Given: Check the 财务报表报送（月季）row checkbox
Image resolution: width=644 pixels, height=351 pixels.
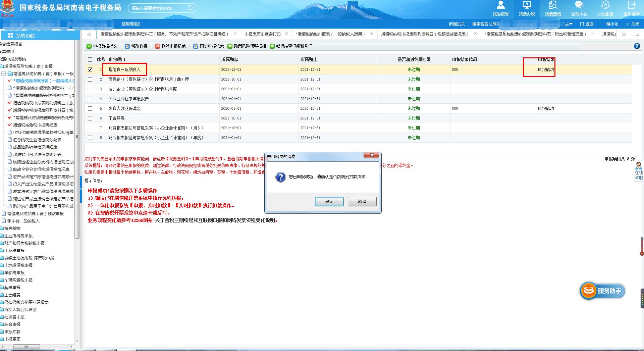Looking at the screenshot, I should point(90,128).
